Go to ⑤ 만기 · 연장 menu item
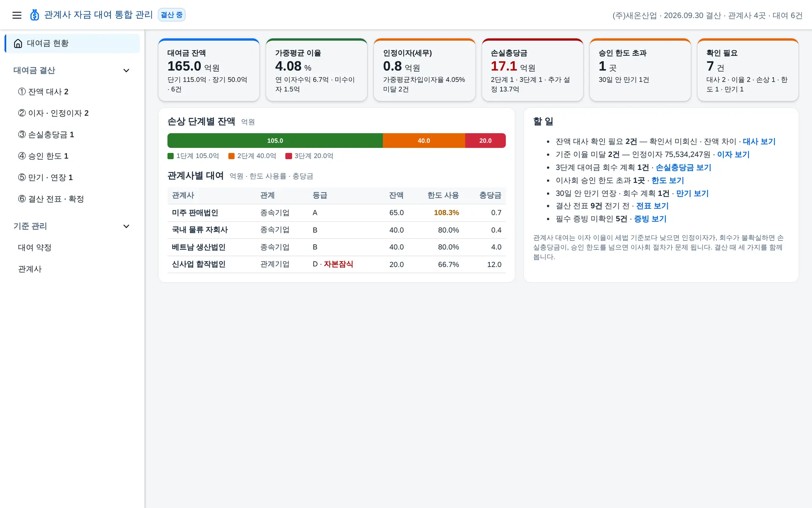This screenshot has height=508, width=812. click(x=72, y=178)
